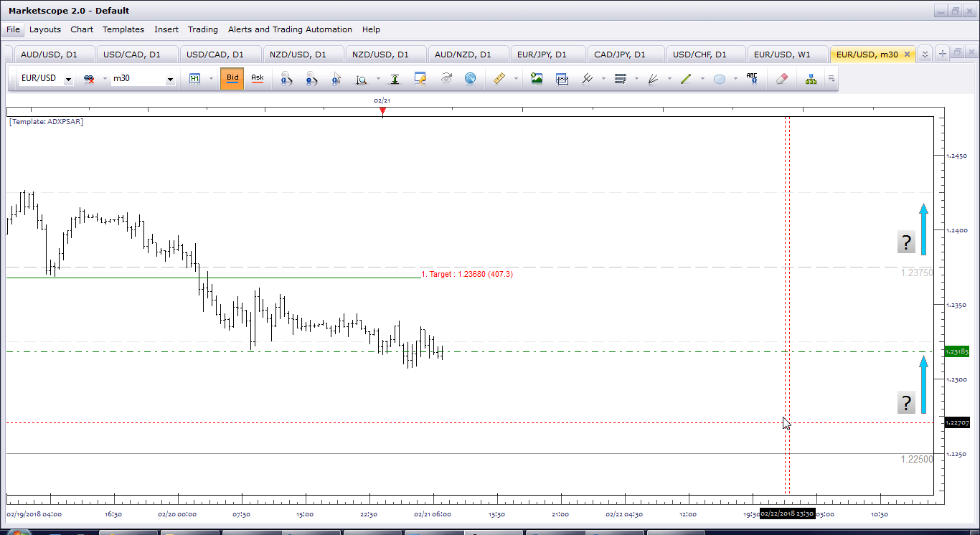Image resolution: width=980 pixels, height=535 pixels.
Task: Click the zoom out magnifier icon
Action: [311, 79]
